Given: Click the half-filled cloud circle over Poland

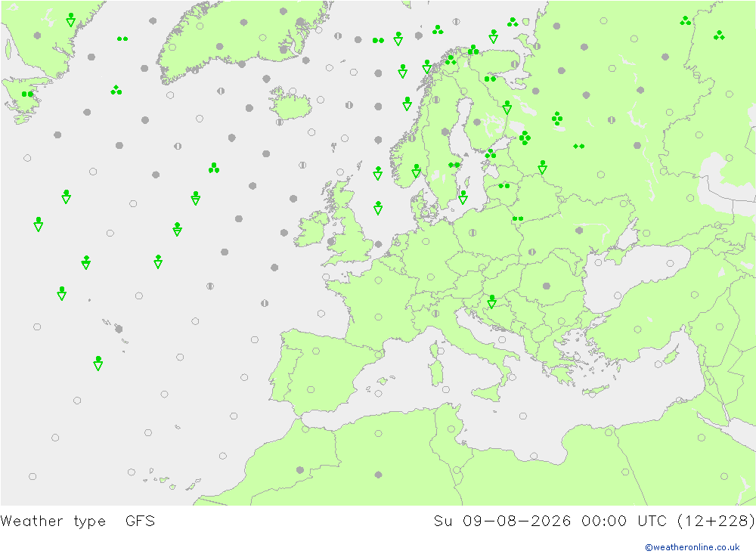Looking at the screenshot, I should click(472, 233).
